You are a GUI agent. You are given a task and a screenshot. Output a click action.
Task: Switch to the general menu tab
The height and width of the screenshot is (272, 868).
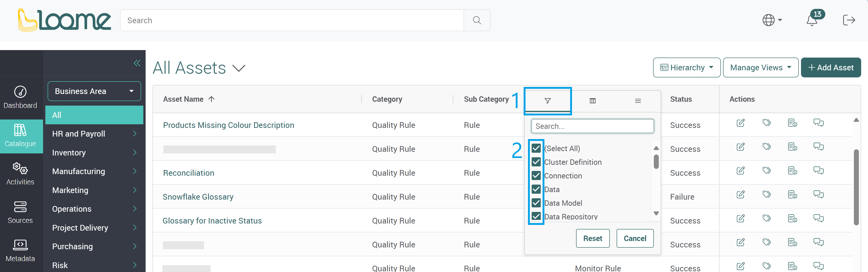(638, 101)
